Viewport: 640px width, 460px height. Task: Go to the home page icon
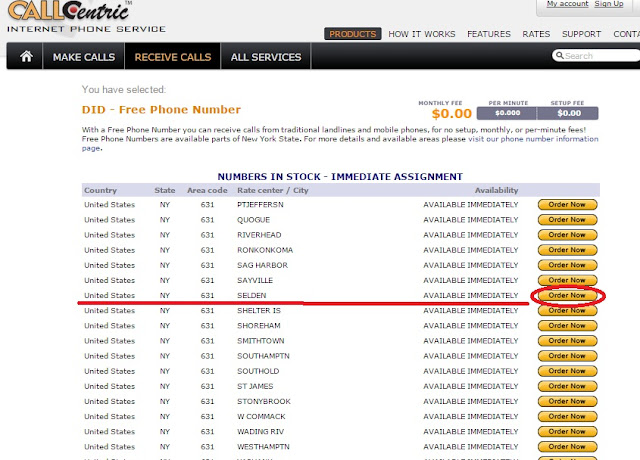click(26, 56)
